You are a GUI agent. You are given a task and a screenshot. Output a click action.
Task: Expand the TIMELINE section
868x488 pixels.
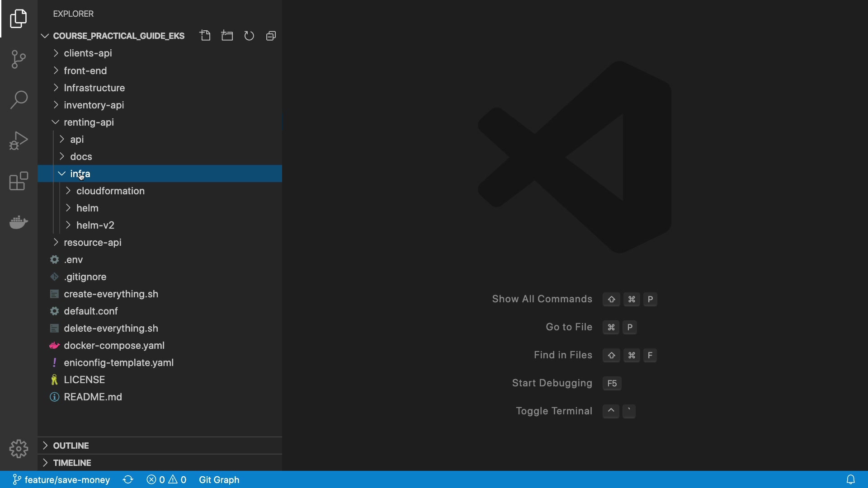tap(72, 463)
